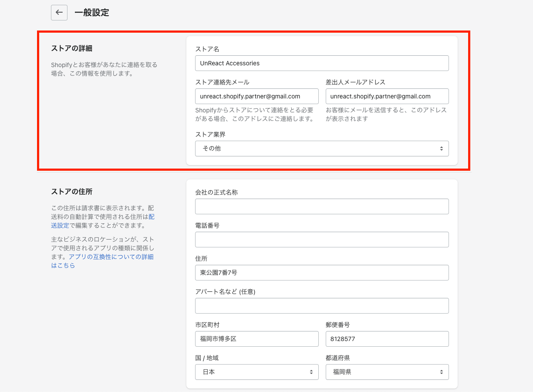Open the 配送設定 link
Screen dimensions: 533x392
point(60,225)
